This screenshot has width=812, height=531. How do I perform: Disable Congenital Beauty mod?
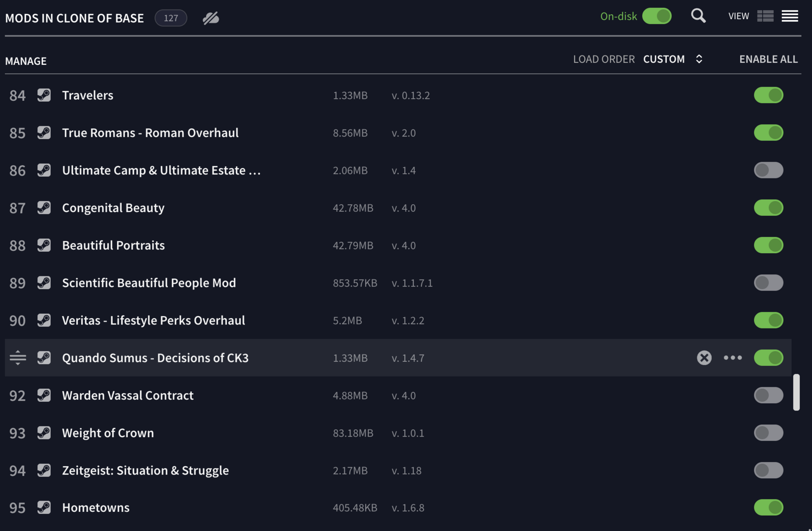[x=769, y=207]
